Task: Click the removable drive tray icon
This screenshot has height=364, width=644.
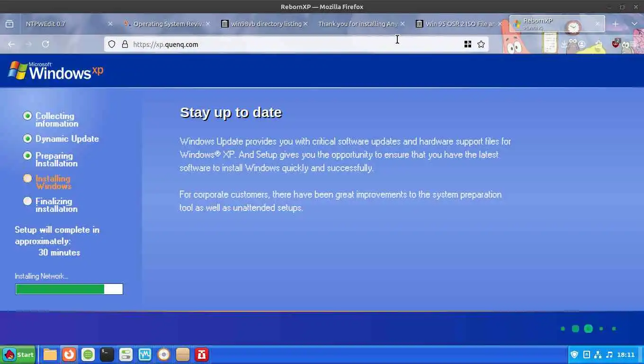Action: coord(586,355)
